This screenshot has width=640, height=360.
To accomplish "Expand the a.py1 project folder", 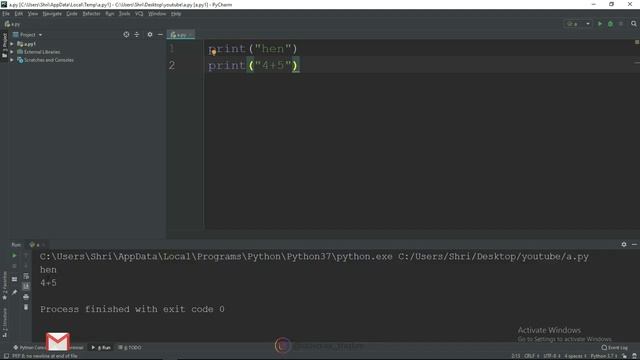I will 12,44.
